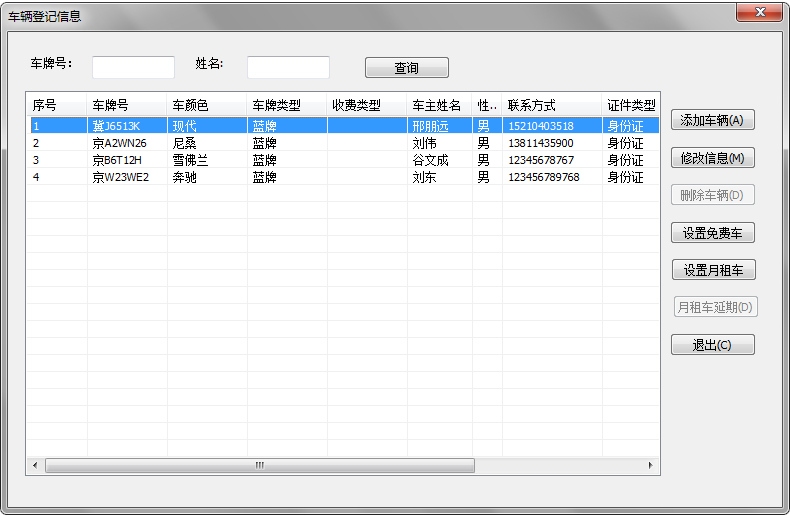790x516 pixels.
Task: Click the 车牌类型 column header
Action: pyautogui.click(x=287, y=105)
